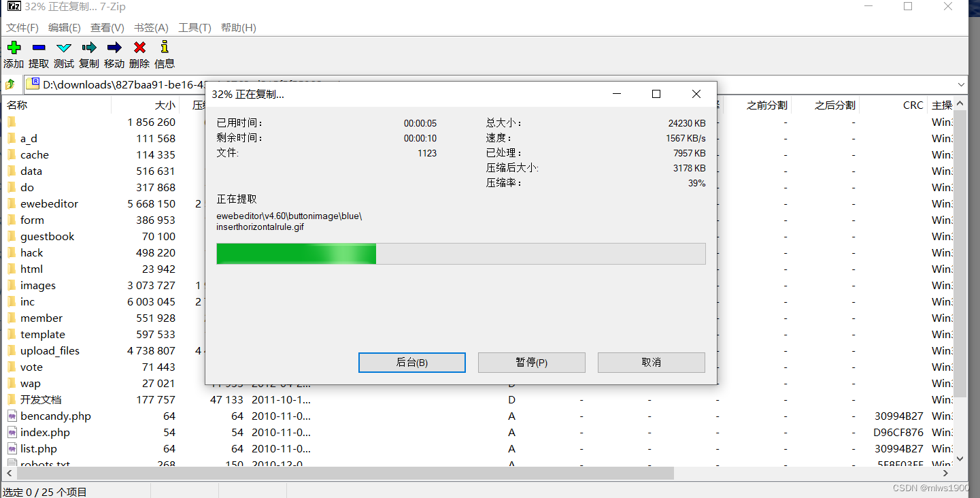980x498 pixels.
Task: Open the 书签(A) menu
Action: pyautogui.click(x=150, y=28)
